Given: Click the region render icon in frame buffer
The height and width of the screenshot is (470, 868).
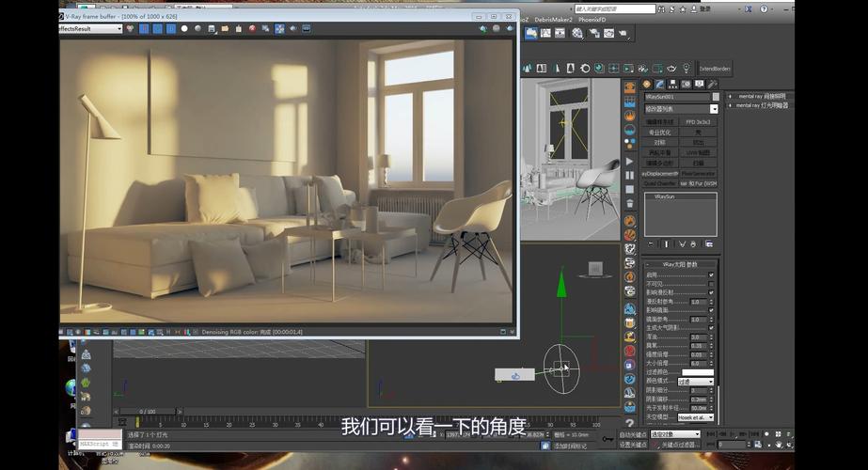Looking at the screenshot, I should click(279, 29).
